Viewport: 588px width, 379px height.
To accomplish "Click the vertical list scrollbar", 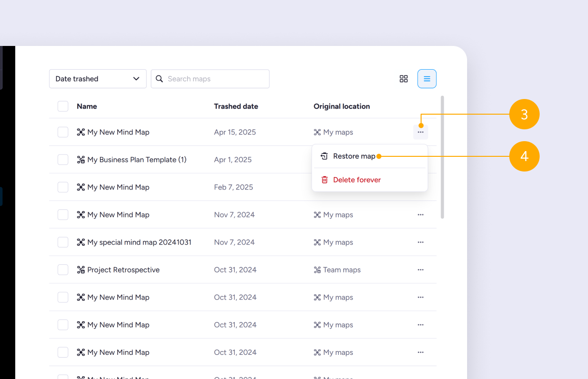I will 442,157.
